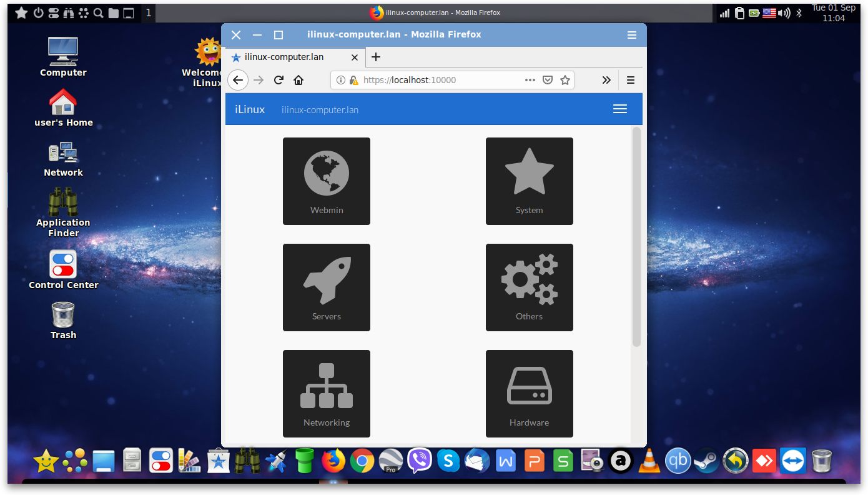The height and width of the screenshot is (495, 868).
Task: Open the battery status indicator
Action: click(755, 13)
